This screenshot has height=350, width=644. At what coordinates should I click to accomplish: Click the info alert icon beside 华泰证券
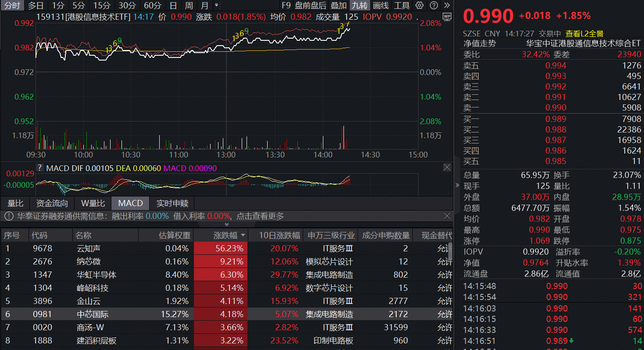click(9, 216)
